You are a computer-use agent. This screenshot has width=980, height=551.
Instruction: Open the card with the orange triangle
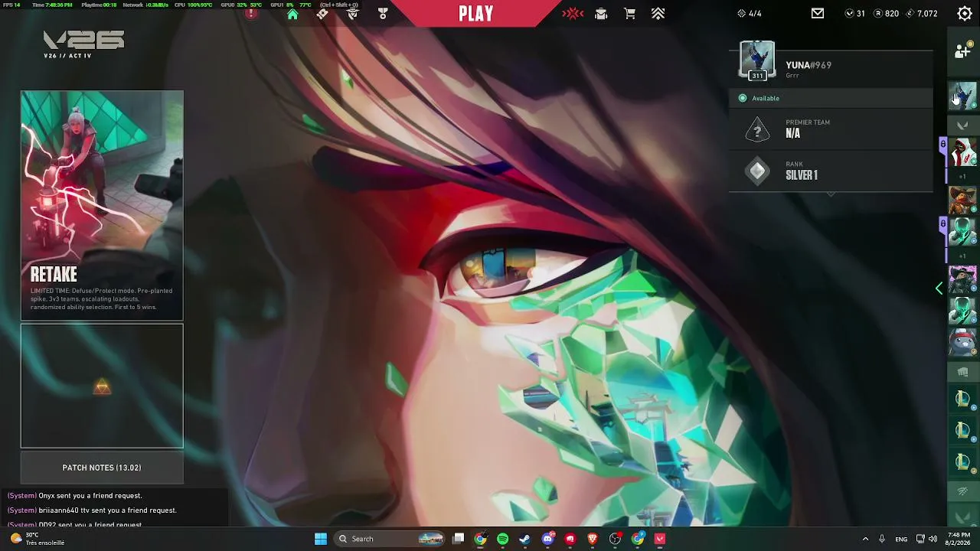pyautogui.click(x=102, y=386)
